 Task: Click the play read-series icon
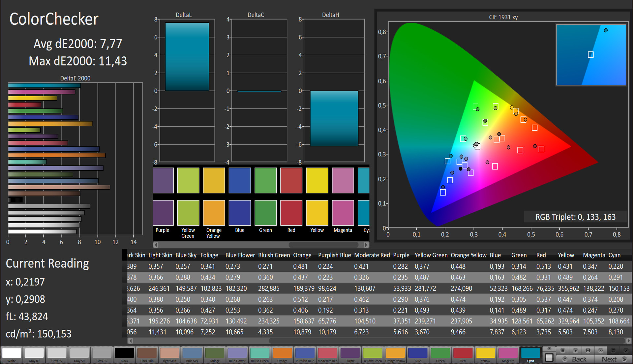click(x=575, y=350)
